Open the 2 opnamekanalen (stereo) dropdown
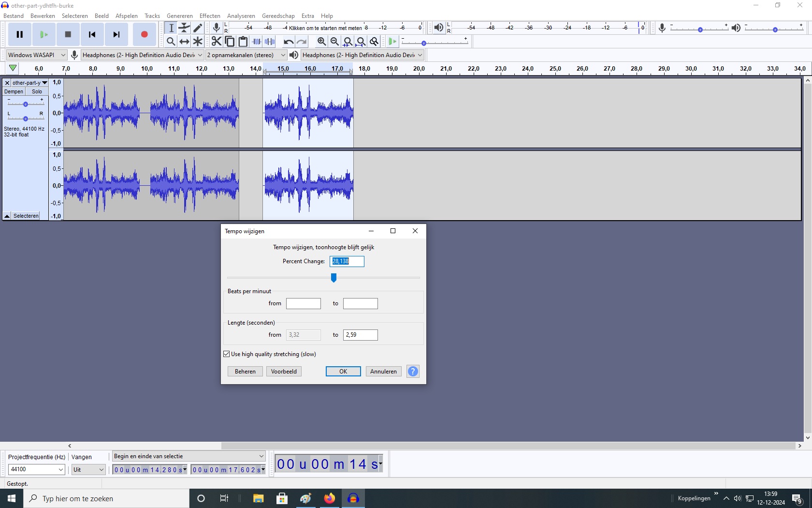812x508 pixels. tap(246, 55)
